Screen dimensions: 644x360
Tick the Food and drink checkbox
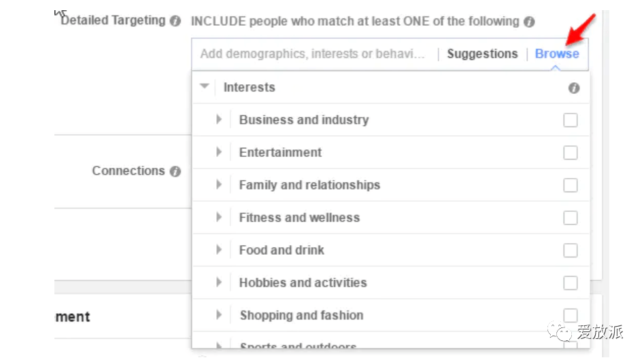coord(571,251)
